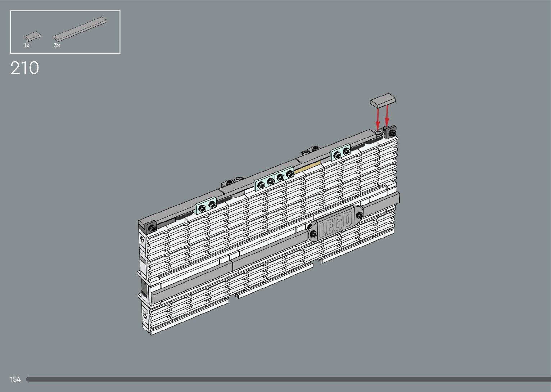Viewport: 551px width, 392px height.
Task: Click the black piece on the wall's left edge
Action: tap(143, 290)
